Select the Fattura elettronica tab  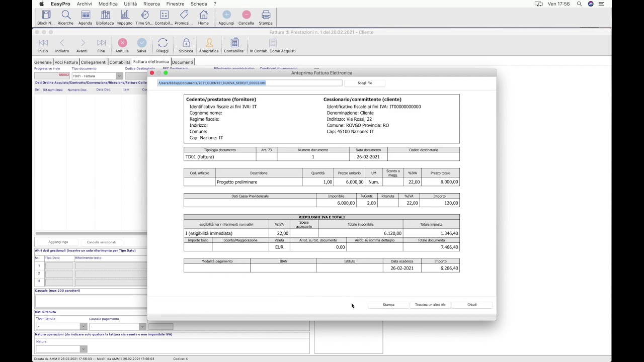point(151,62)
